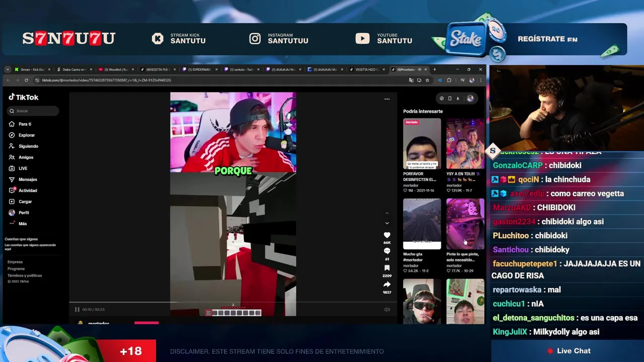Open the three-dot video options menu
This screenshot has width=644, height=362.
[387, 99]
